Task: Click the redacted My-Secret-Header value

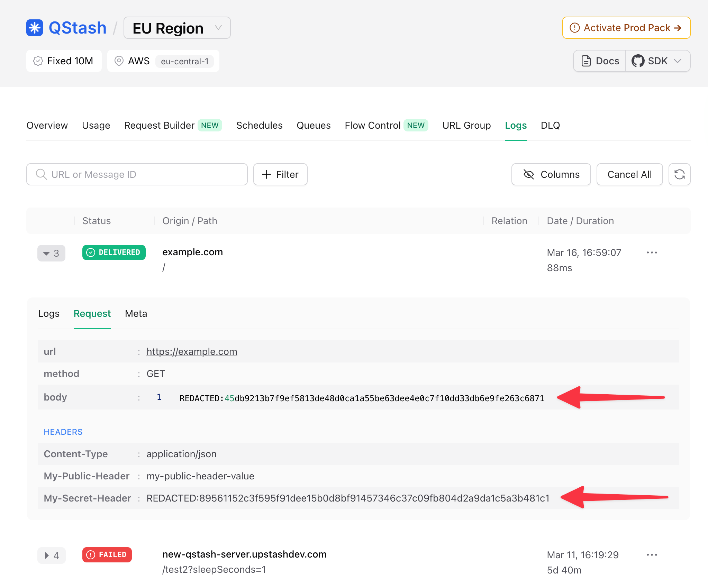Action: 348,498
